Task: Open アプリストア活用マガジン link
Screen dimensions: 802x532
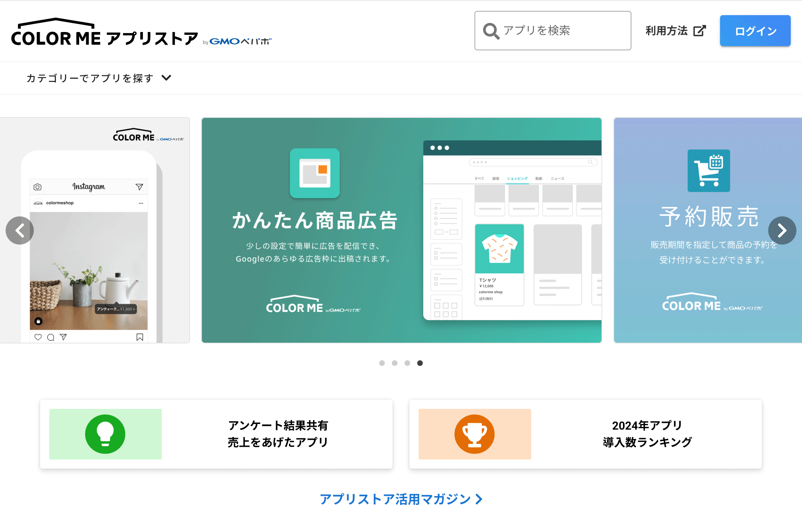Action: (401, 499)
